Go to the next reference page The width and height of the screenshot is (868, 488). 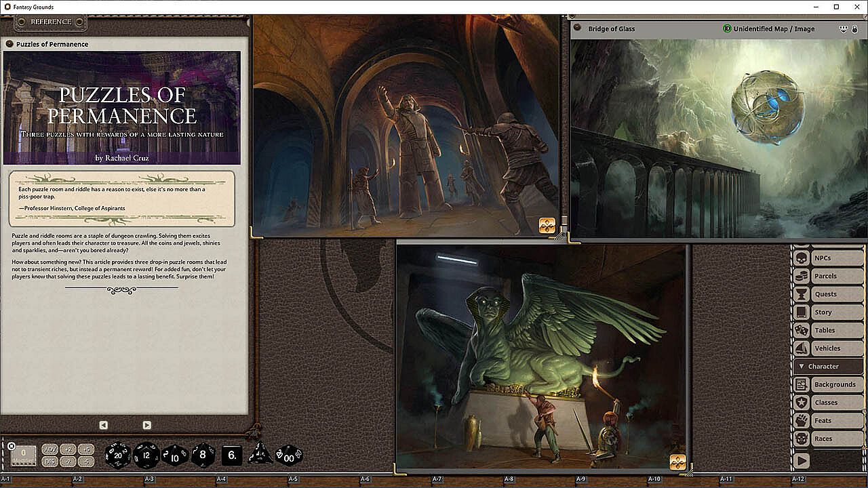tap(146, 425)
